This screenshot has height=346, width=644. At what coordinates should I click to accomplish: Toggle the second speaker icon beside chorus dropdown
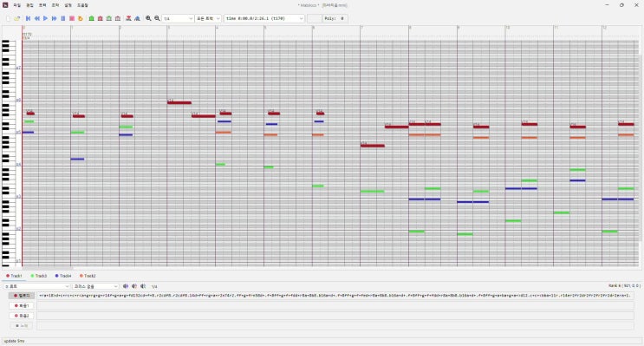[133, 286]
